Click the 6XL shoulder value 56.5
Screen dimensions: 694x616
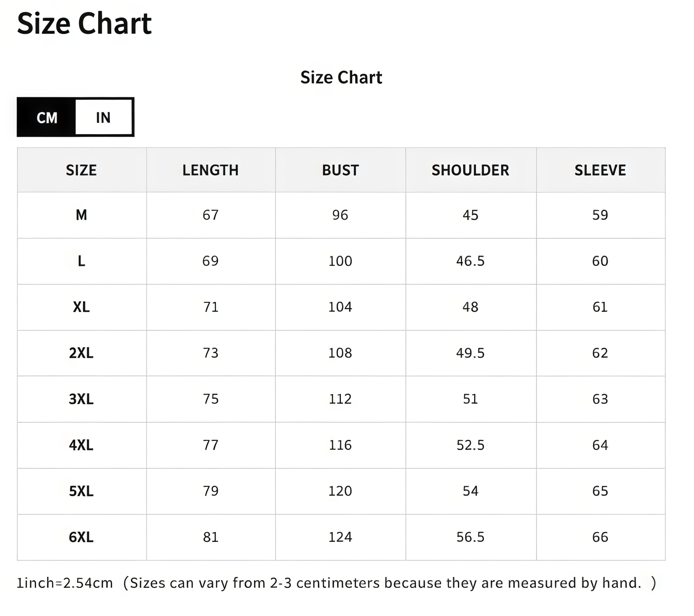470,537
